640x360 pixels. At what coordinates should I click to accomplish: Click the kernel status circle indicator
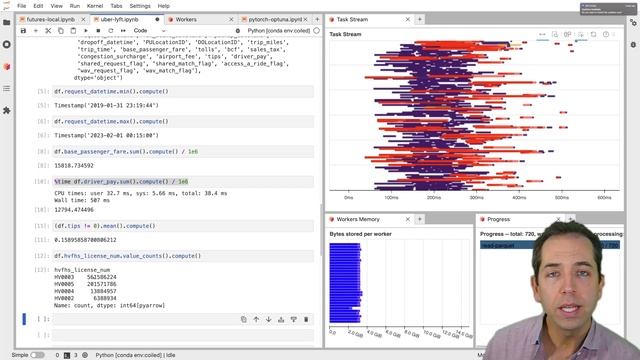click(317, 31)
